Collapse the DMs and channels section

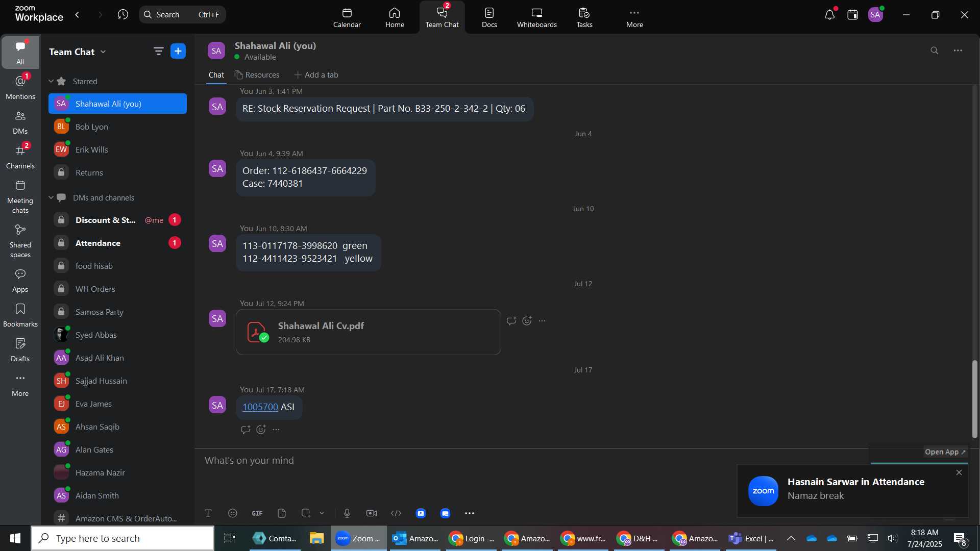click(51, 197)
